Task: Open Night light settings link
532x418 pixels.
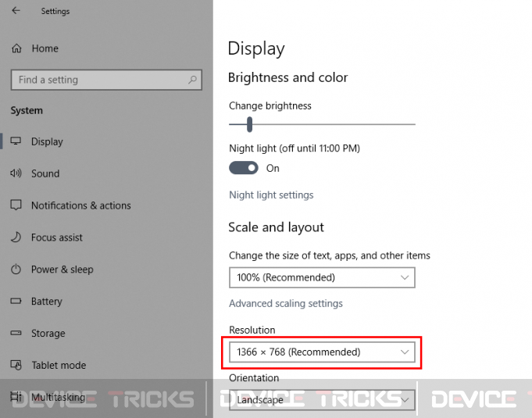Action: pyautogui.click(x=271, y=195)
